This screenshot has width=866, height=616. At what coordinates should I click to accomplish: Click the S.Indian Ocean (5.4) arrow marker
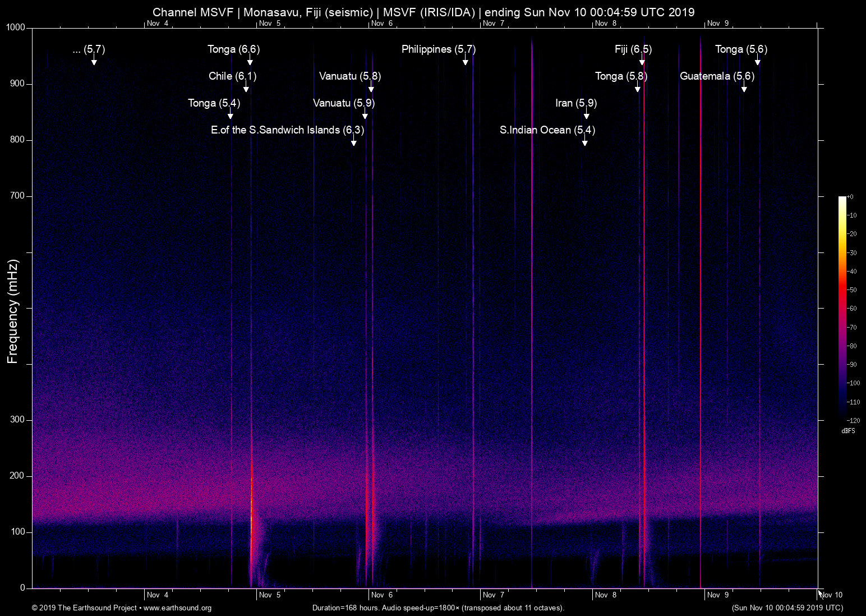(585, 141)
